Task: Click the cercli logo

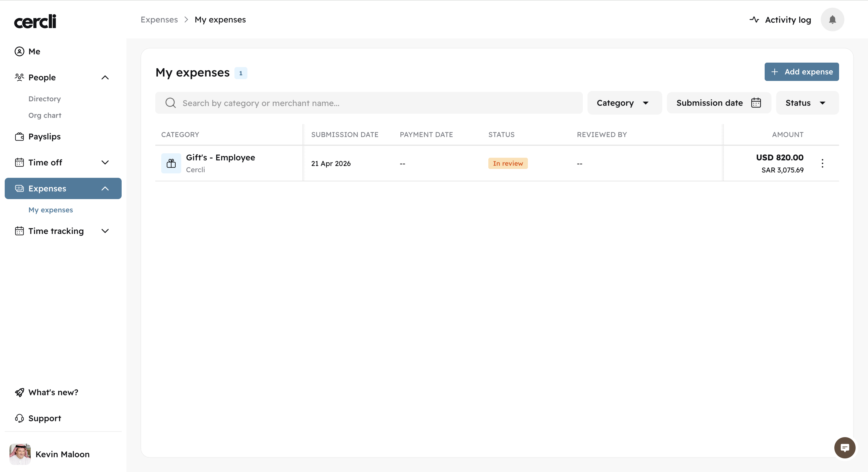Action: point(35,21)
